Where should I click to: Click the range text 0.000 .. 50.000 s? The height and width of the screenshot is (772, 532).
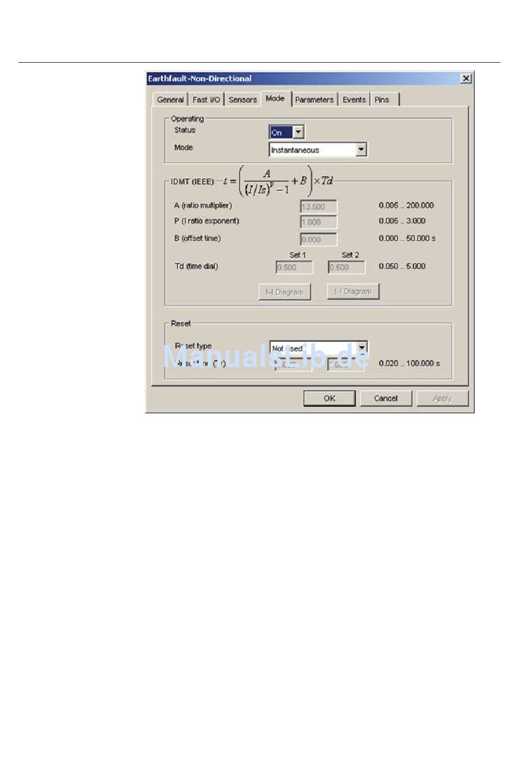[x=407, y=238]
